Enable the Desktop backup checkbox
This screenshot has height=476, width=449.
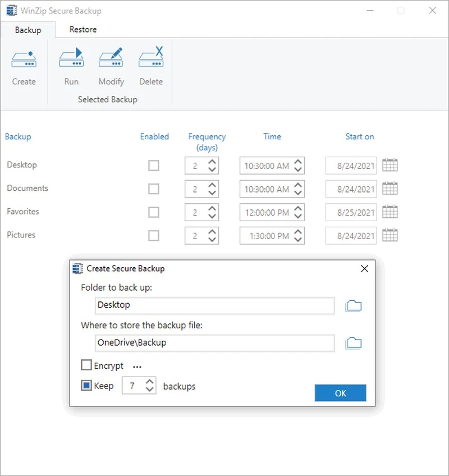(154, 165)
